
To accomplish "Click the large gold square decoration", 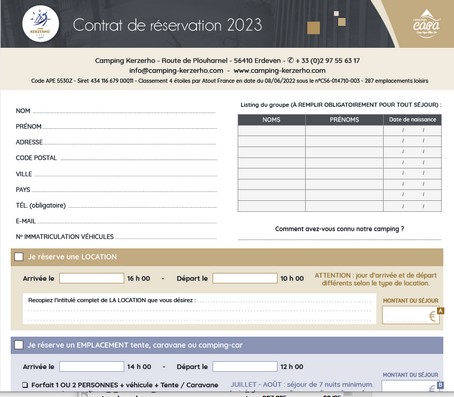I will coord(313,28).
